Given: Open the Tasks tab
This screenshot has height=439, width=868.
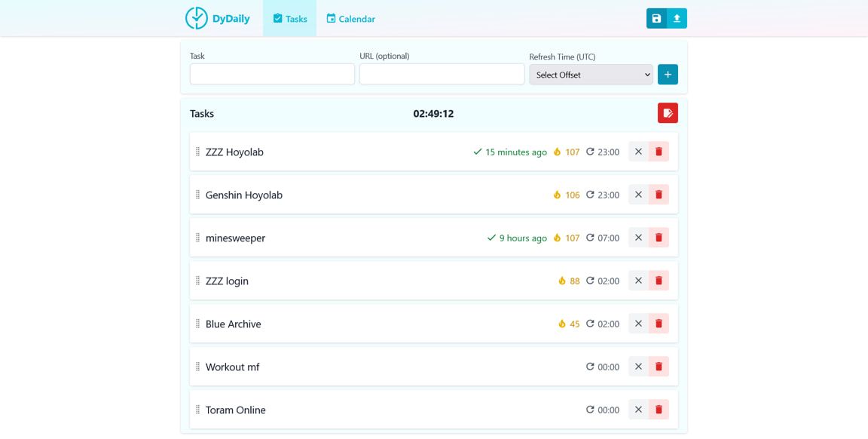Looking at the screenshot, I should pos(289,19).
